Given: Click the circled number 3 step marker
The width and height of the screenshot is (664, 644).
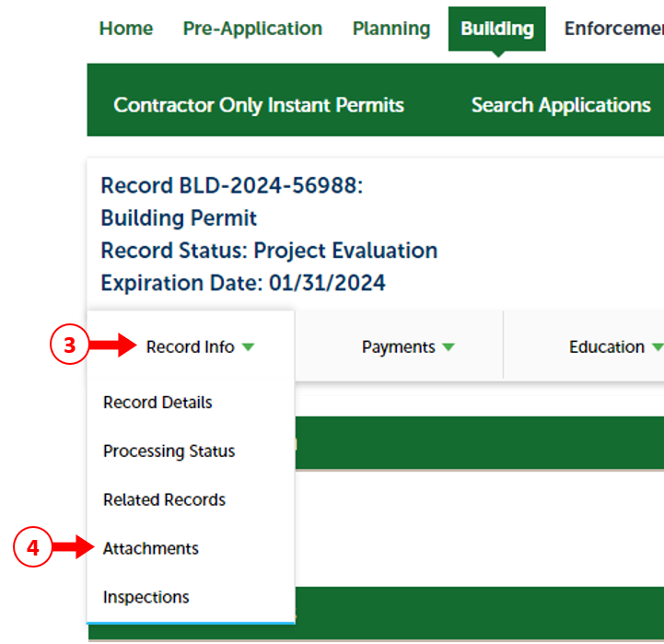Looking at the screenshot, I should tap(68, 346).
